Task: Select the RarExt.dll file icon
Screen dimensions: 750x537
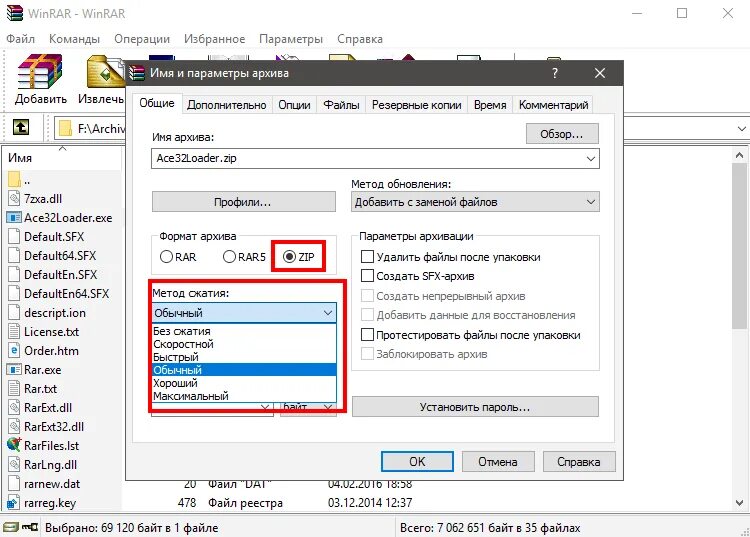Action: pos(14,407)
